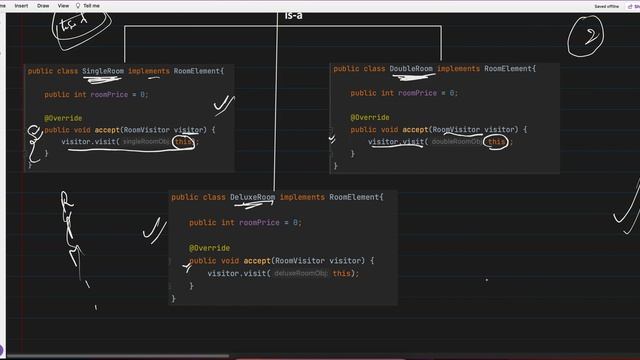Image resolution: width=640 pixels, height=360 pixels.
Task: Click the "DoubleRoom" class name text
Action: (x=411, y=69)
